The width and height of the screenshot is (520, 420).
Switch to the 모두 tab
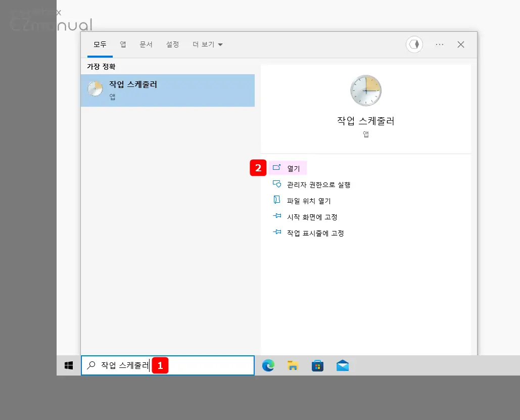pos(100,44)
